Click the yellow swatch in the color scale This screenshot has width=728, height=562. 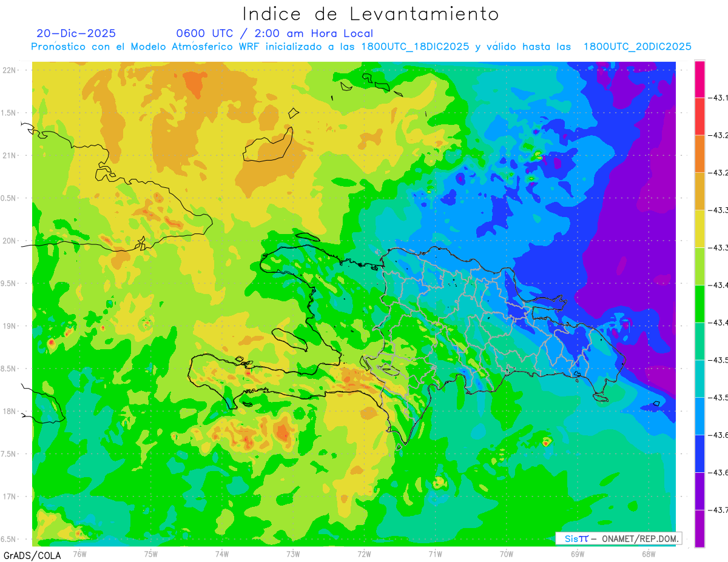699,229
